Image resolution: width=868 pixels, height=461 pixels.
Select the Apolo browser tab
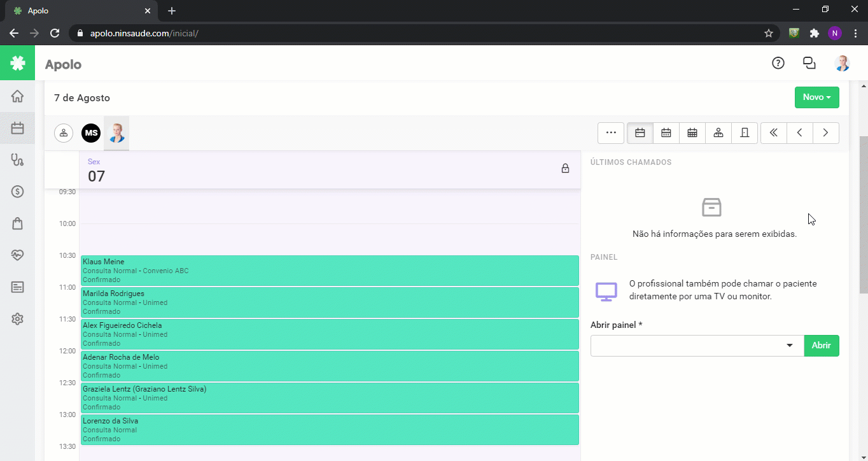pos(81,11)
